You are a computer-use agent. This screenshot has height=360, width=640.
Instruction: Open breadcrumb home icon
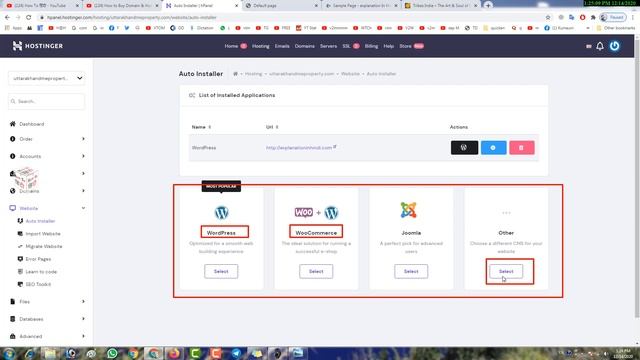point(235,74)
